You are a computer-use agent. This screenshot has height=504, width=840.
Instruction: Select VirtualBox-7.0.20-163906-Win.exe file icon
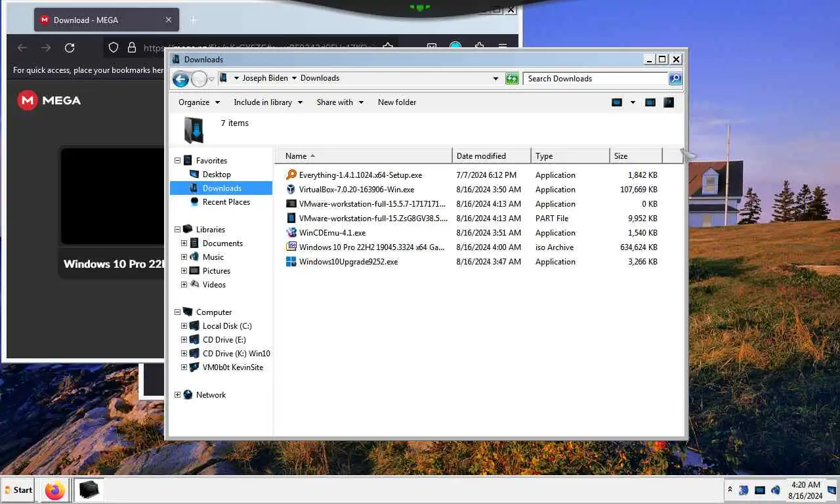[x=291, y=190]
